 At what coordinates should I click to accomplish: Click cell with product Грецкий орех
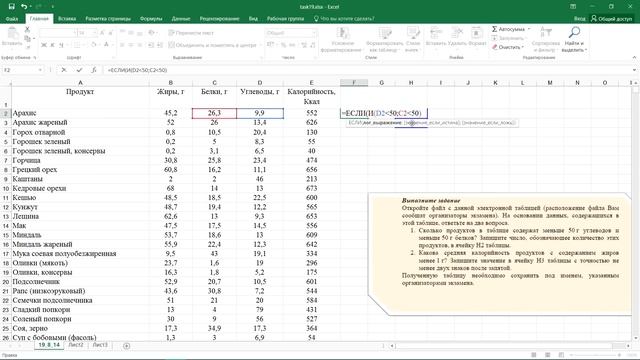tap(80, 169)
